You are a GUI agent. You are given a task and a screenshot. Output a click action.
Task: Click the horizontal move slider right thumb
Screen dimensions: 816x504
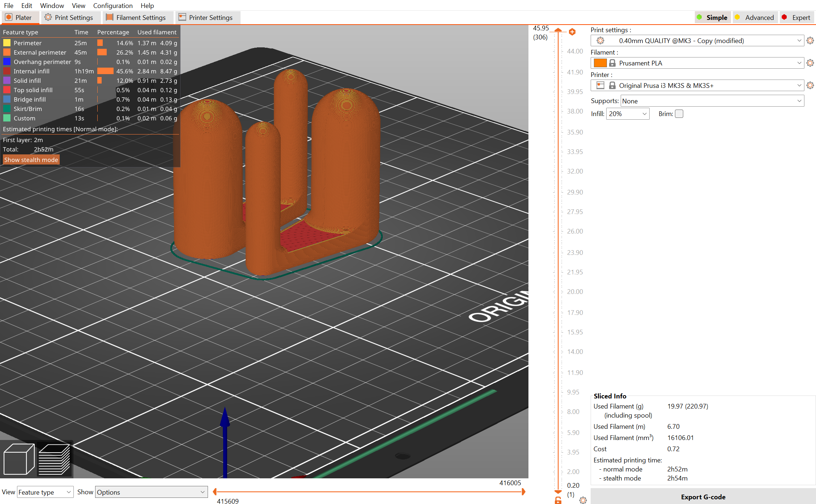[523, 492]
